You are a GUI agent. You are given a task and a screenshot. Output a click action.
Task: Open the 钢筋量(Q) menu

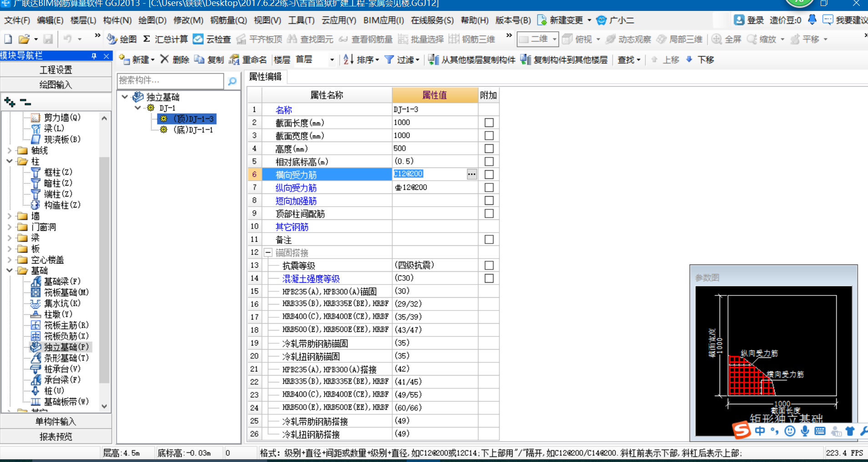tap(228, 20)
